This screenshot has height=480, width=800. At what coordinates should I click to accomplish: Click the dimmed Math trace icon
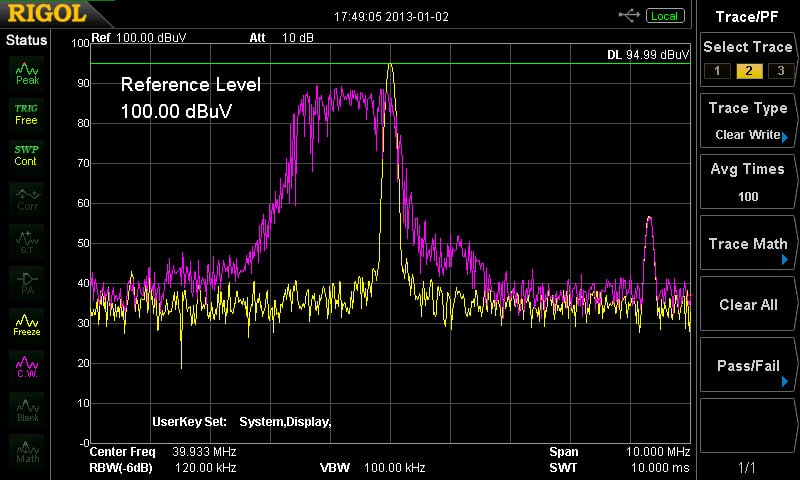[27, 451]
